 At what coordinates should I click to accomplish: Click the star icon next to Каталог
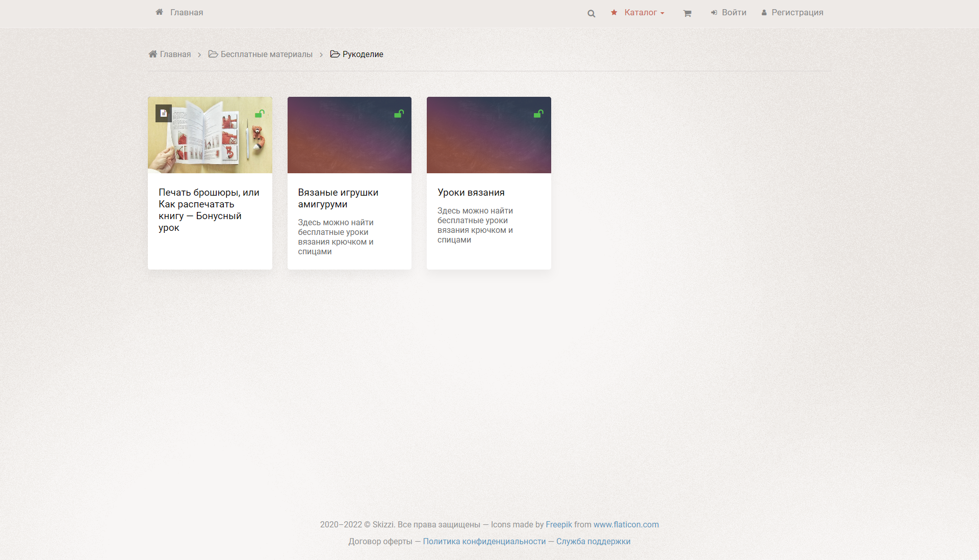tap(614, 12)
